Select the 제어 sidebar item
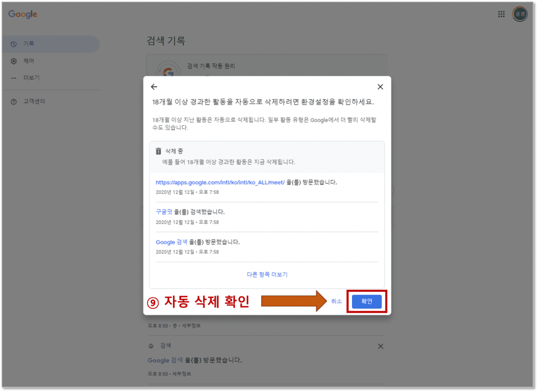This screenshot has height=392, width=538. pos(51,61)
